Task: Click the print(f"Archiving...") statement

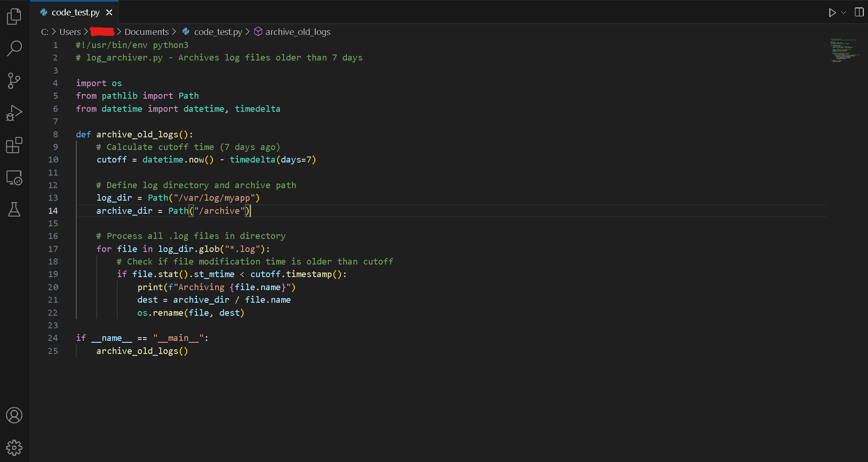Action: click(217, 287)
